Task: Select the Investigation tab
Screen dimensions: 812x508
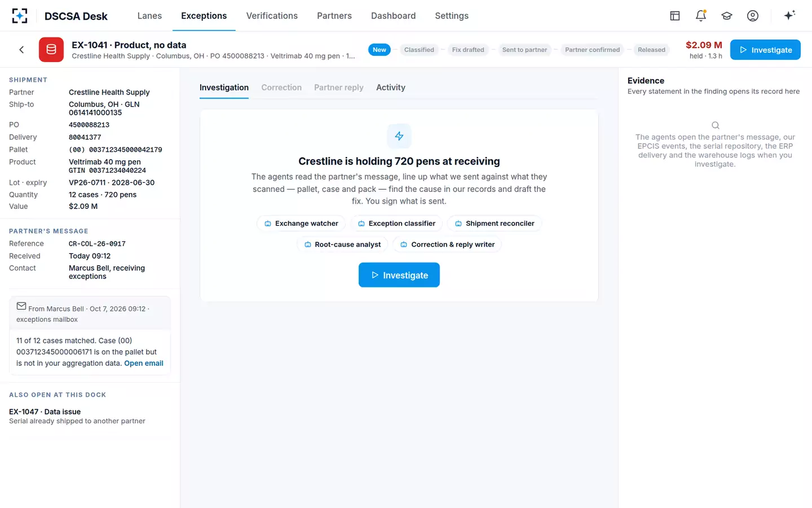Action: tap(224, 87)
